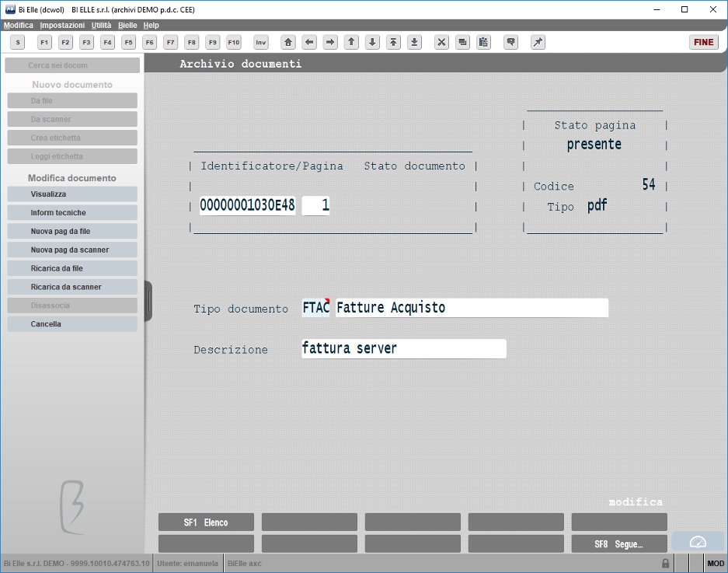Open the Impostazioni menu
Screen dimensions: 728x573
[62, 25]
